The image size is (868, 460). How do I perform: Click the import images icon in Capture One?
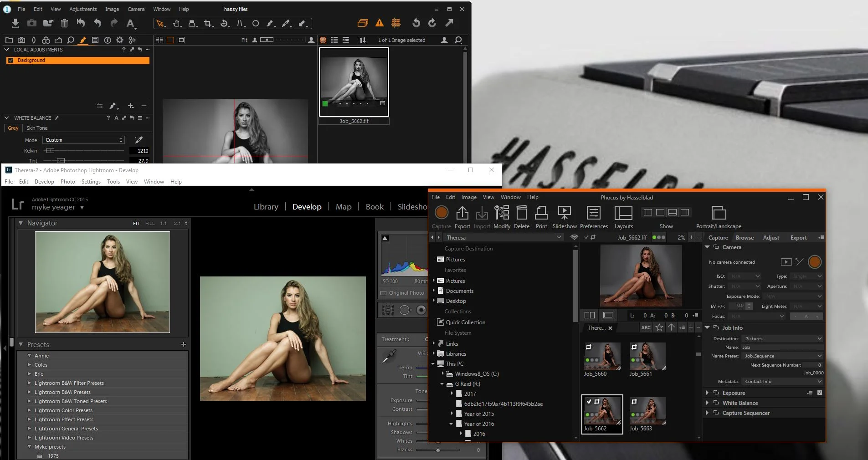[x=15, y=23]
